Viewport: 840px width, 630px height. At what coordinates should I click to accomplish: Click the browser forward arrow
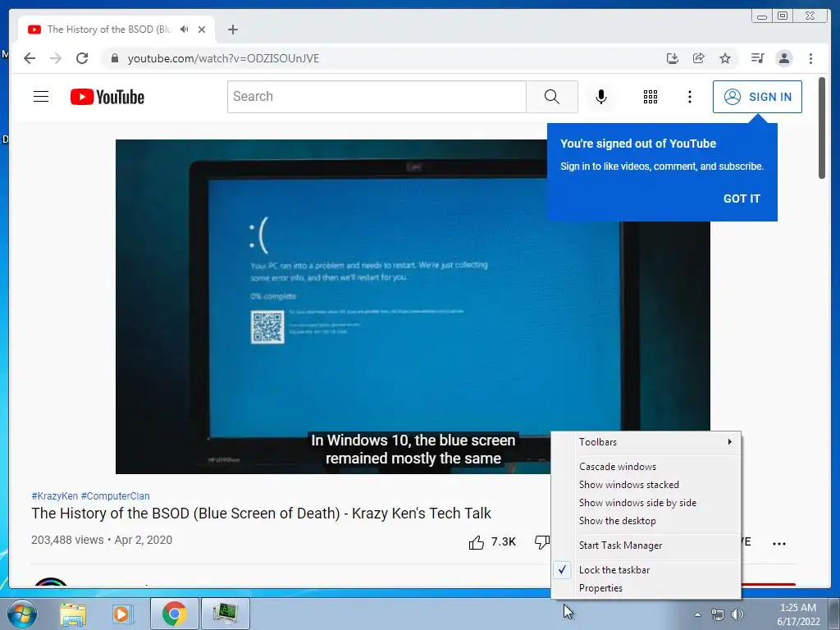coord(56,58)
